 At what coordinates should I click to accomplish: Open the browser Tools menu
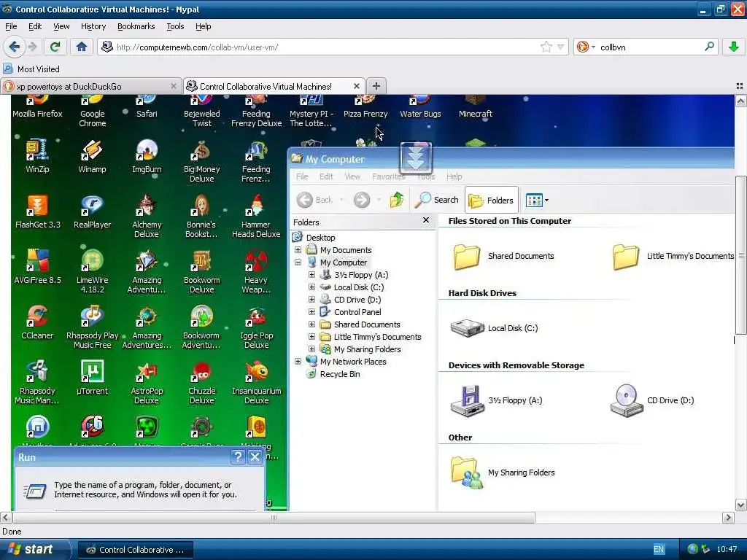(x=175, y=26)
